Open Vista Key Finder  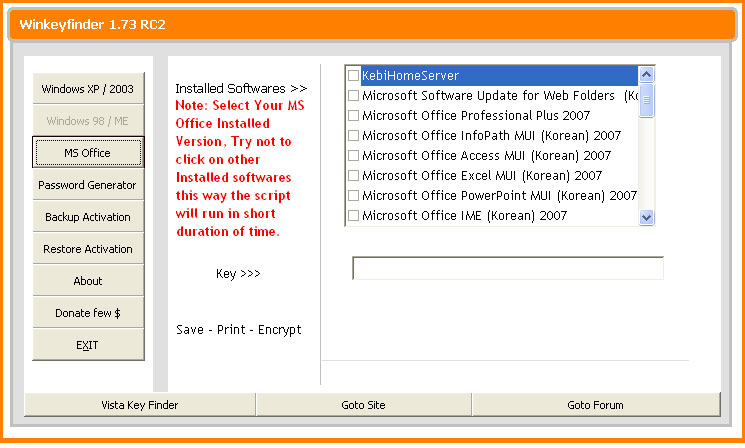pyautogui.click(x=140, y=405)
